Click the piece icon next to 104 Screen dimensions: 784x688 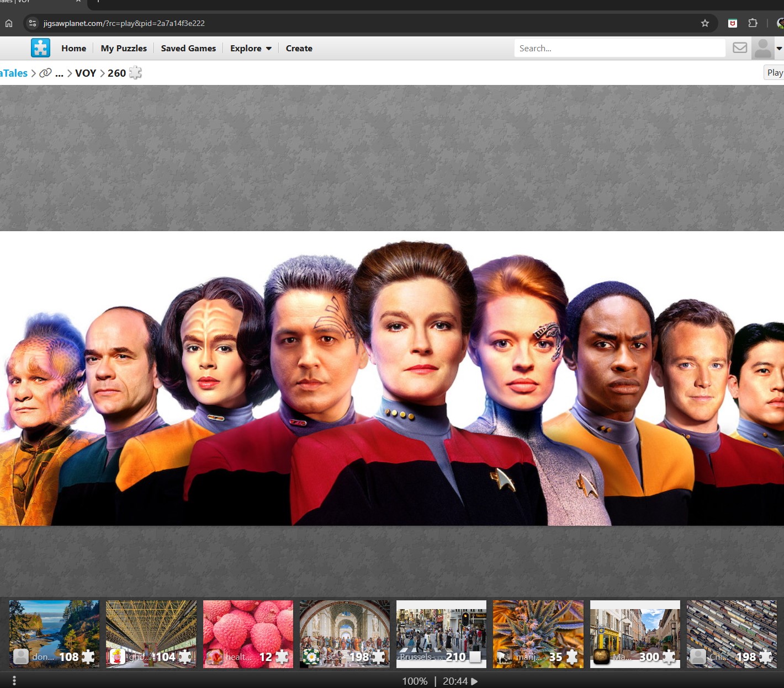185,657
